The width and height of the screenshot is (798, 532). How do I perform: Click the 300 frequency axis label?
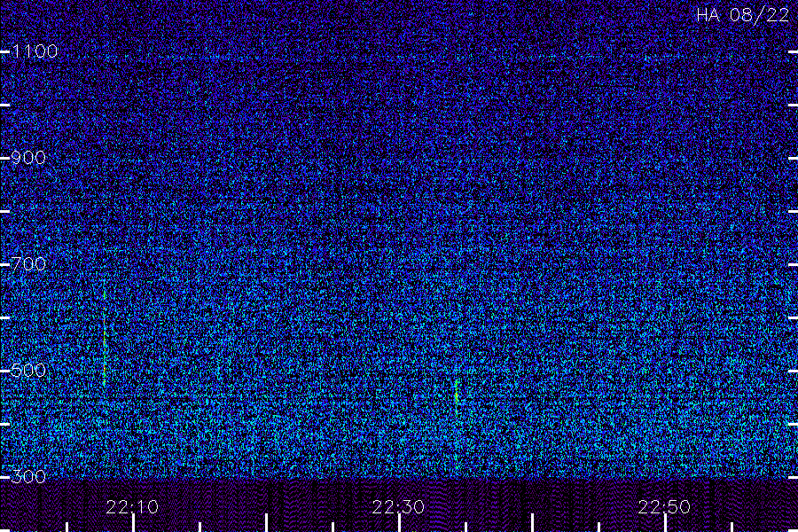[x=28, y=477]
